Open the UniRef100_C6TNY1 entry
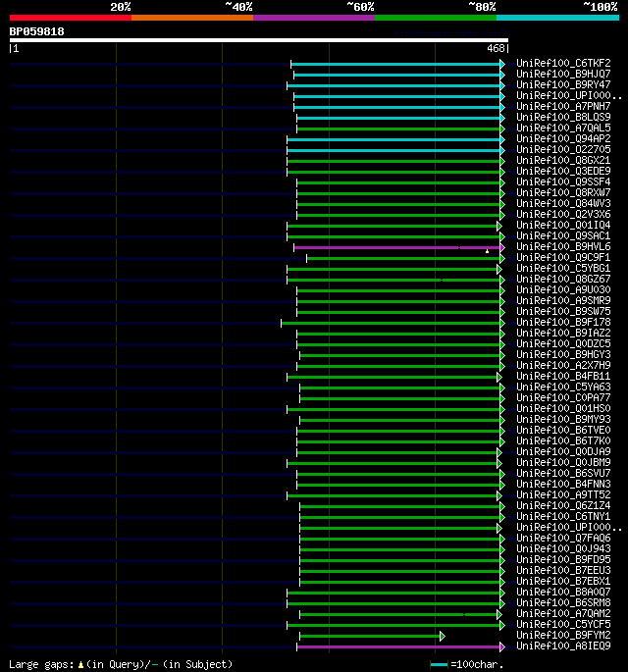 tap(563, 516)
